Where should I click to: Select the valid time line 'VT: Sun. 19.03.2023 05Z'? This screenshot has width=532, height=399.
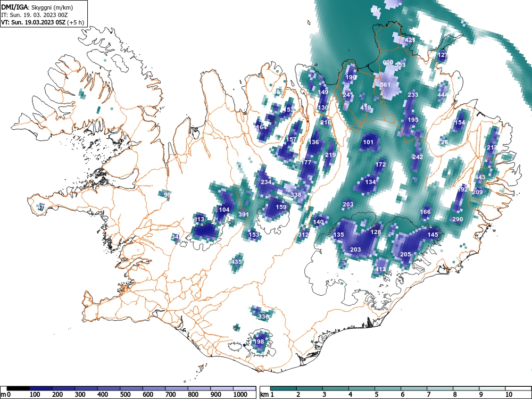pos(34,22)
